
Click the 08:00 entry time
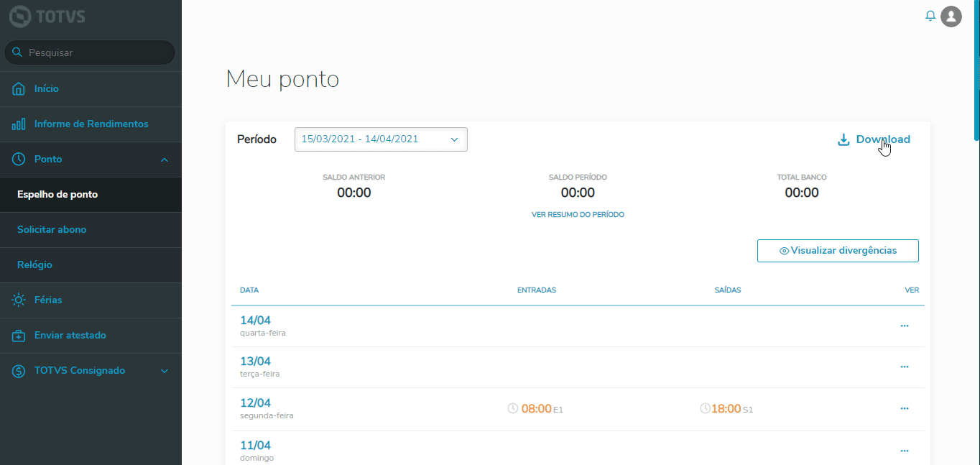click(536, 409)
